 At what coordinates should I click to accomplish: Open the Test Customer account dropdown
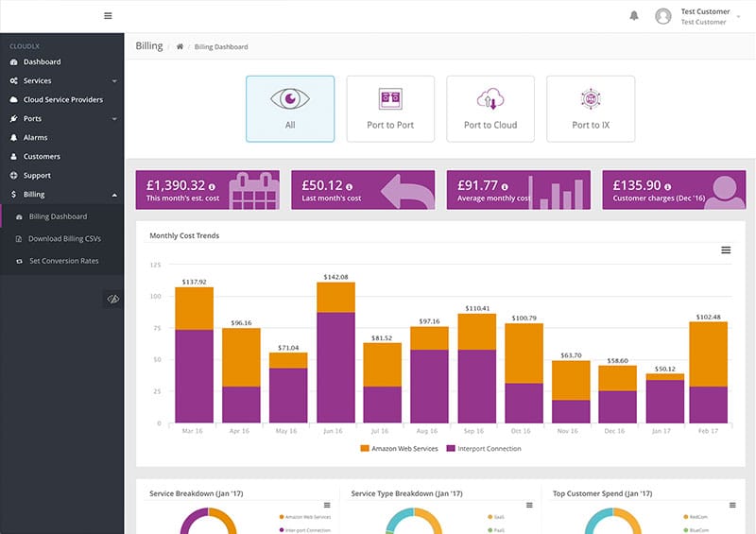point(711,16)
